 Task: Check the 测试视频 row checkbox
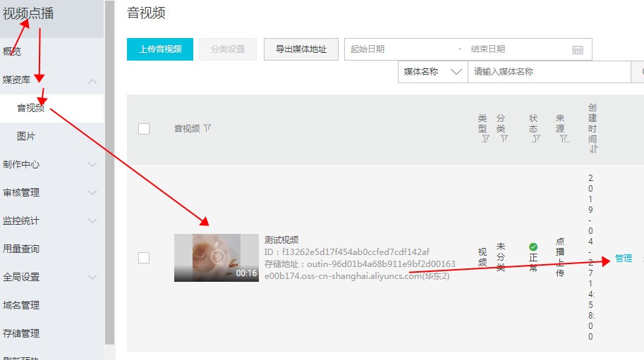pyautogui.click(x=144, y=258)
